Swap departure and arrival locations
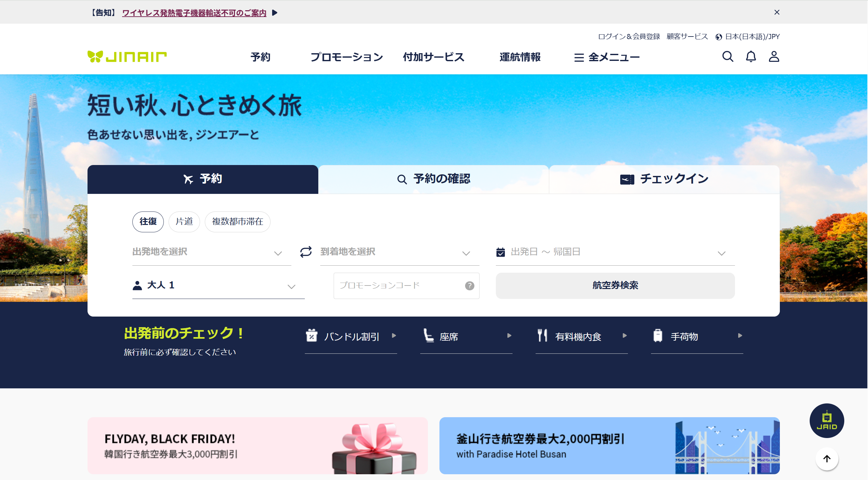 pyautogui.click(x=306, y=252)
